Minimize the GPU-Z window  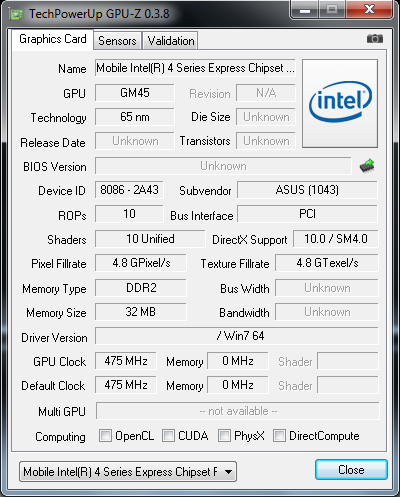coord(305,10)
